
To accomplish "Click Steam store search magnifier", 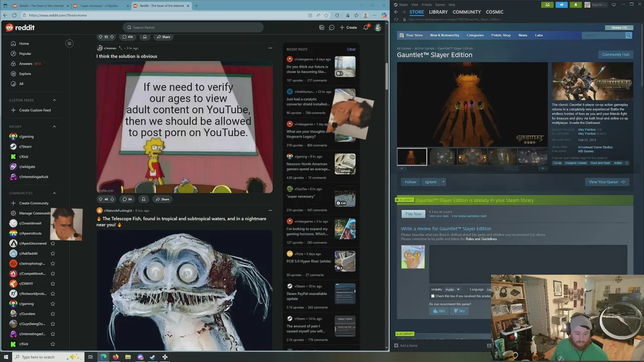I will click(628, 35).
